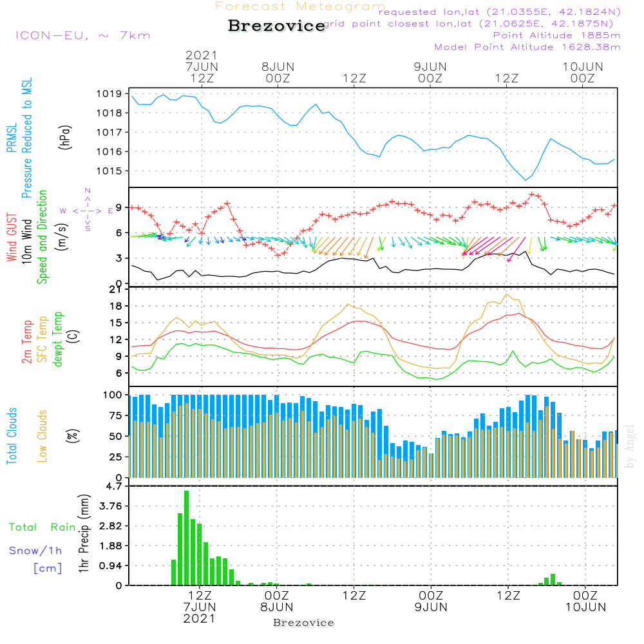Click the requested lon,lat text line
This screenshot has height=644, width=644.
[x=500, y=12]
